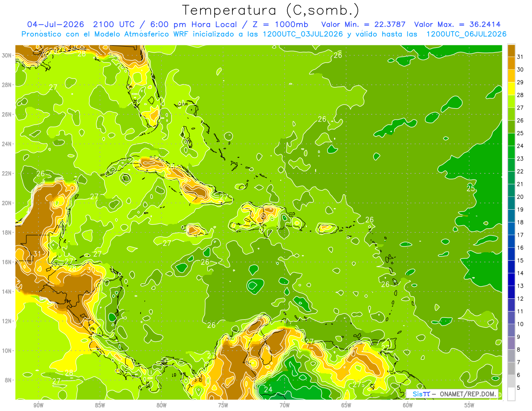
Task: Choose blue legend swatch between 13 and 14
Action: pos(511,279)
